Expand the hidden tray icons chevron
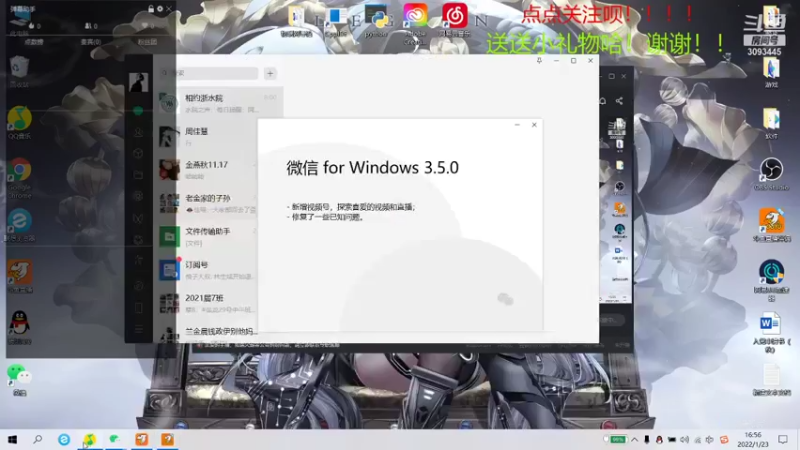Viewport: 800px width, 450px height. click(634, 440)
